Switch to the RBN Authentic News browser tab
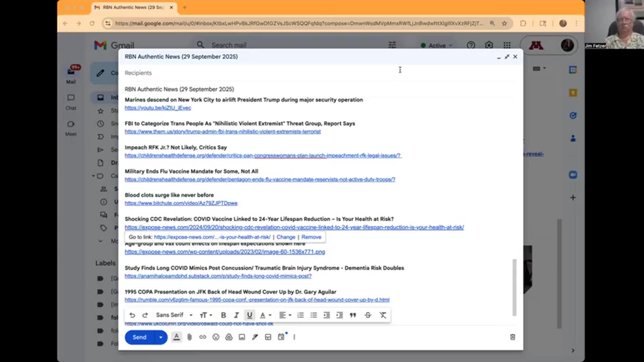 click(x=133, y=8)
